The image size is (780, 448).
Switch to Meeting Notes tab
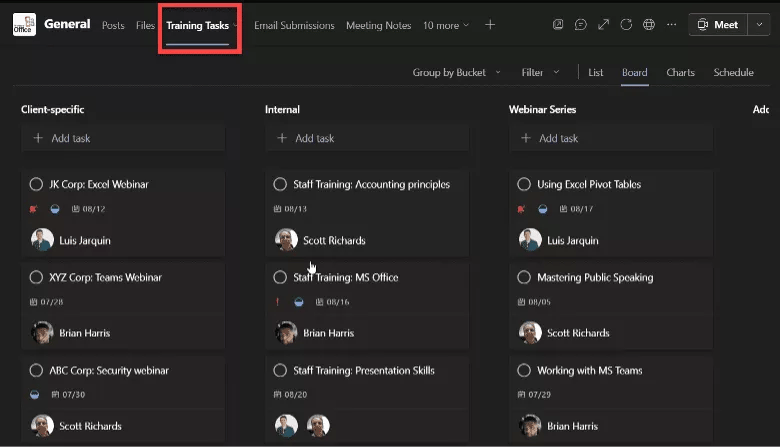[x=379, y=25]
